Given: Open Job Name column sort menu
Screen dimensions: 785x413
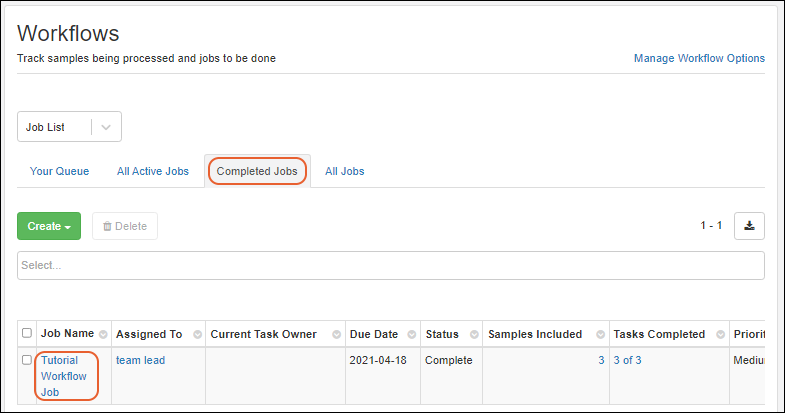Looking at the screenshot, I should coord(103,334).
